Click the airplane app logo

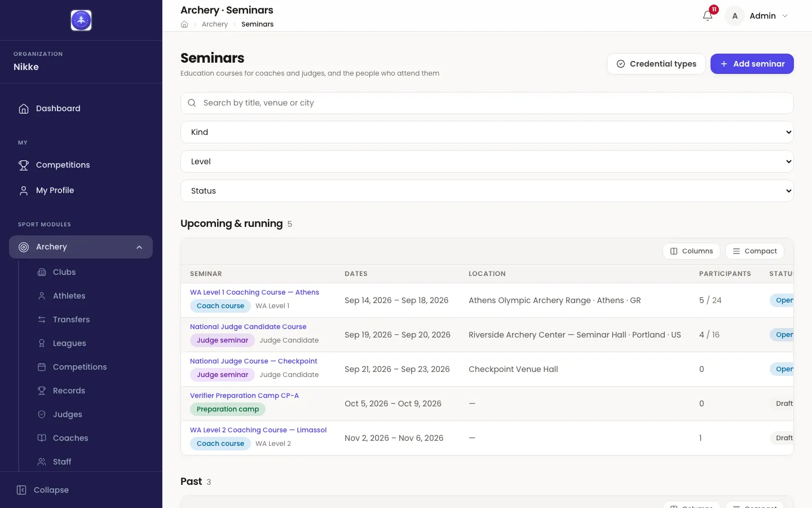point(81,20)
